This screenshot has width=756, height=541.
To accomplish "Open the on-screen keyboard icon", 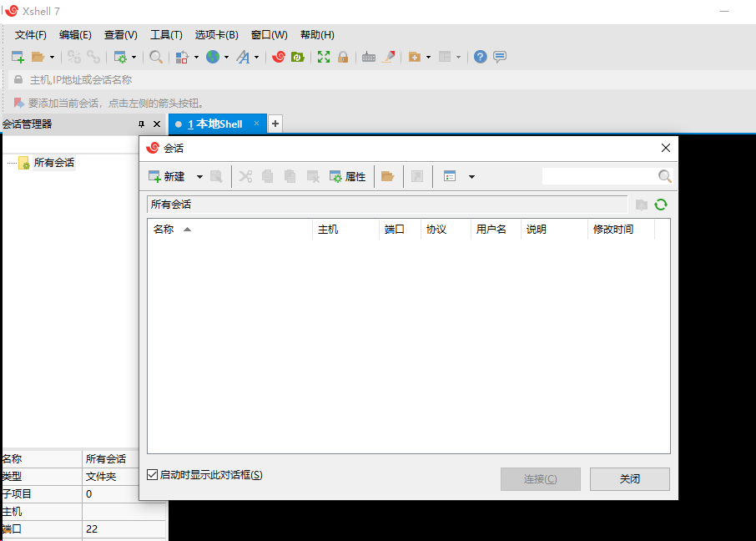I will (367, 57).
